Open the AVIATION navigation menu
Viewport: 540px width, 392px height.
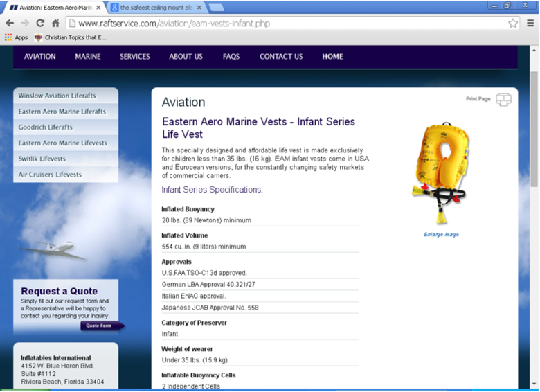click(x=40, y=57)
